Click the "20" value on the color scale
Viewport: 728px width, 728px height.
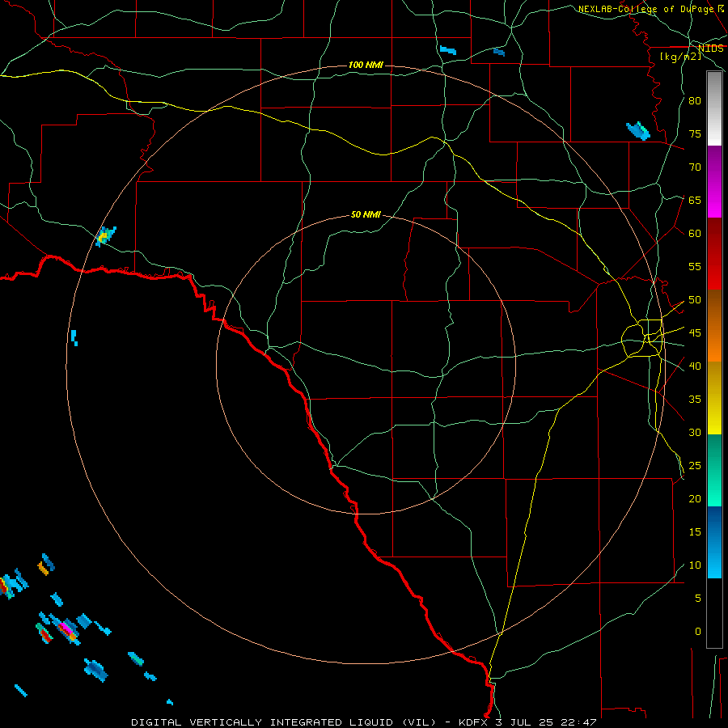[695, 499]
